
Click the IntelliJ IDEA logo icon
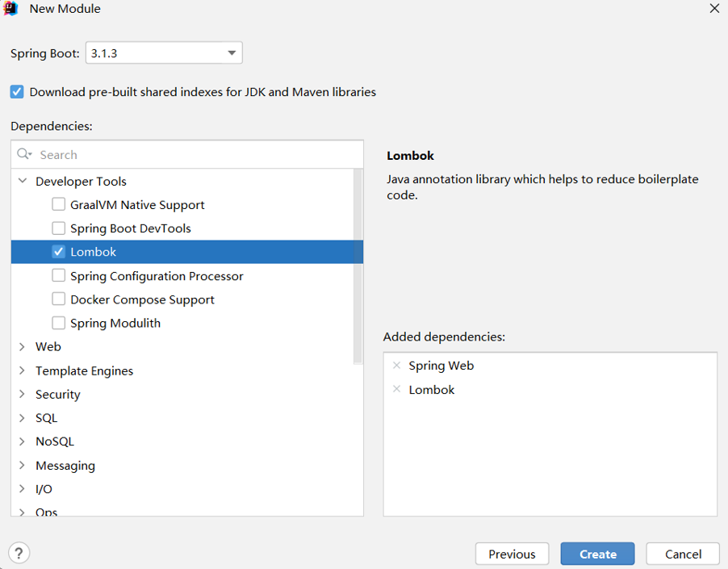[11, 9]
